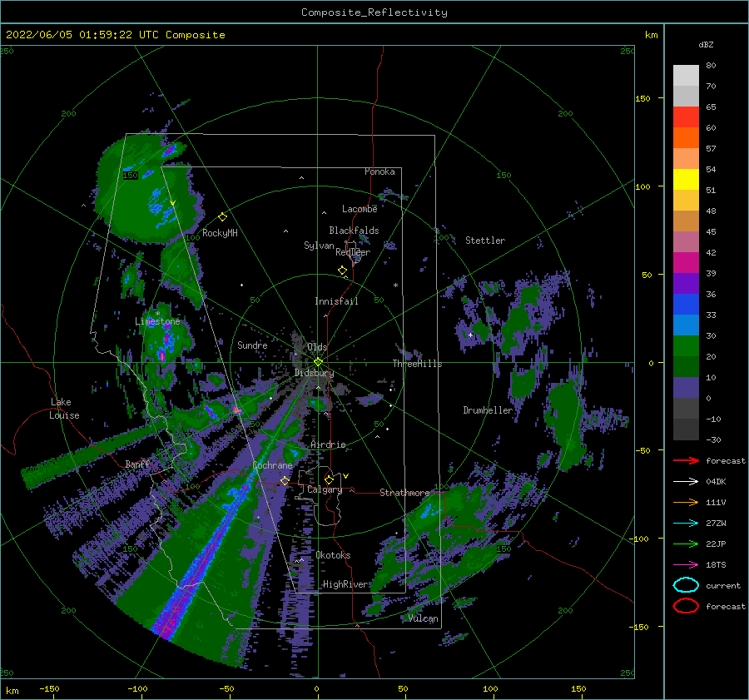The height and width of the screenshot is (700, 749).
Task: Click the HighRiver label
Action: (345, 584)
